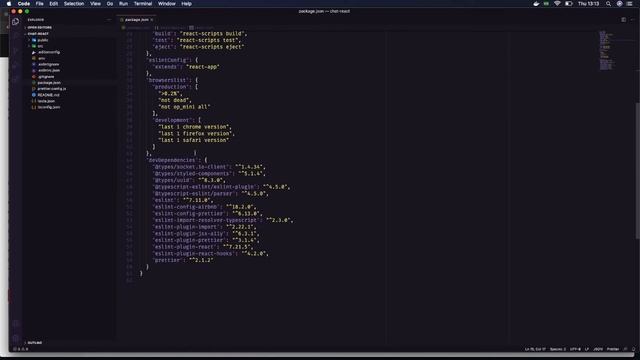The height and width of the screenshot is (360, 640).
Task: Click the .gitignore git file icon
Action: pos(34,76)
